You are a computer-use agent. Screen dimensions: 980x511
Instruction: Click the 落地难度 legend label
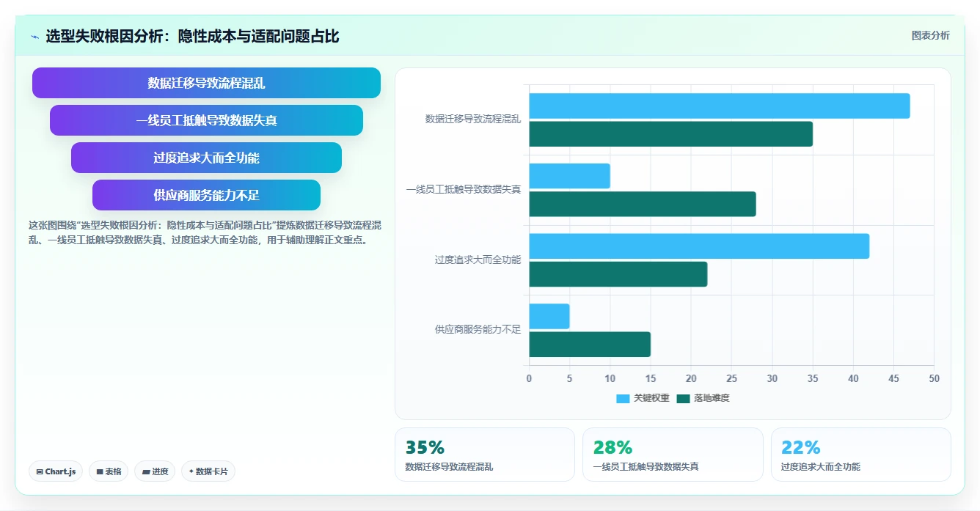[x=712, y=398]
